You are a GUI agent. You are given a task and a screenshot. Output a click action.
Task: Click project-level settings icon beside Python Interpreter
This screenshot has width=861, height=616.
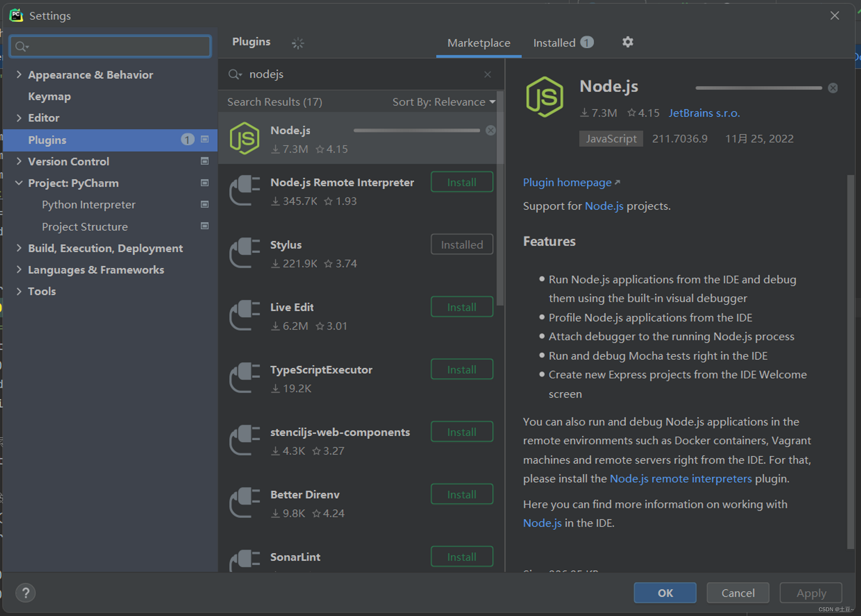pos(205,204)
